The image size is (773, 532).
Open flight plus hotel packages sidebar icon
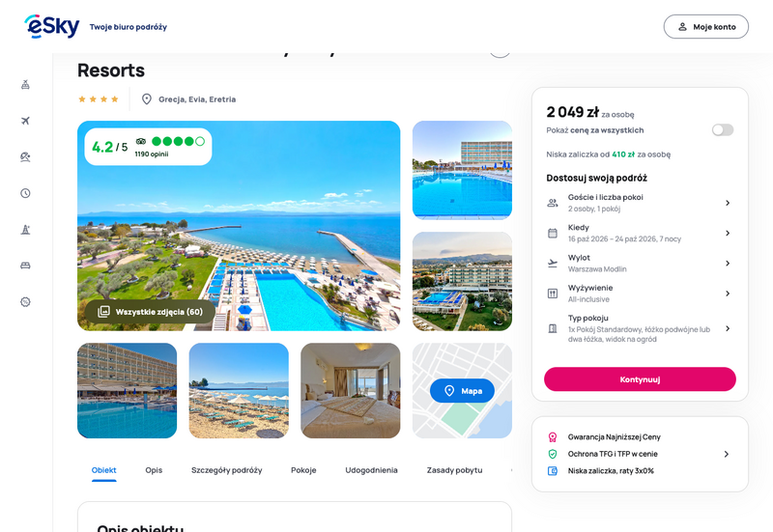pos(25,85)
